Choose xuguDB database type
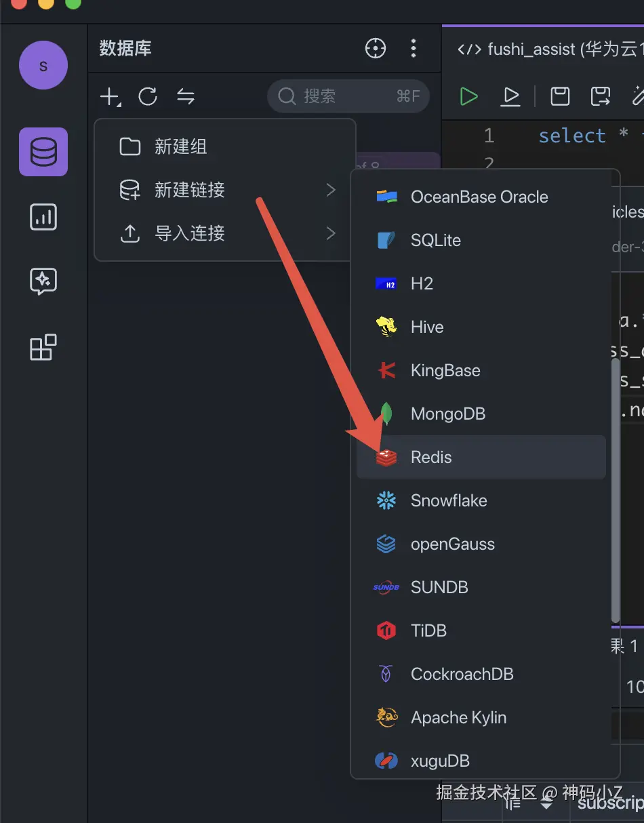The height and width of the screenshot is (823, 644). pos(481,761)
